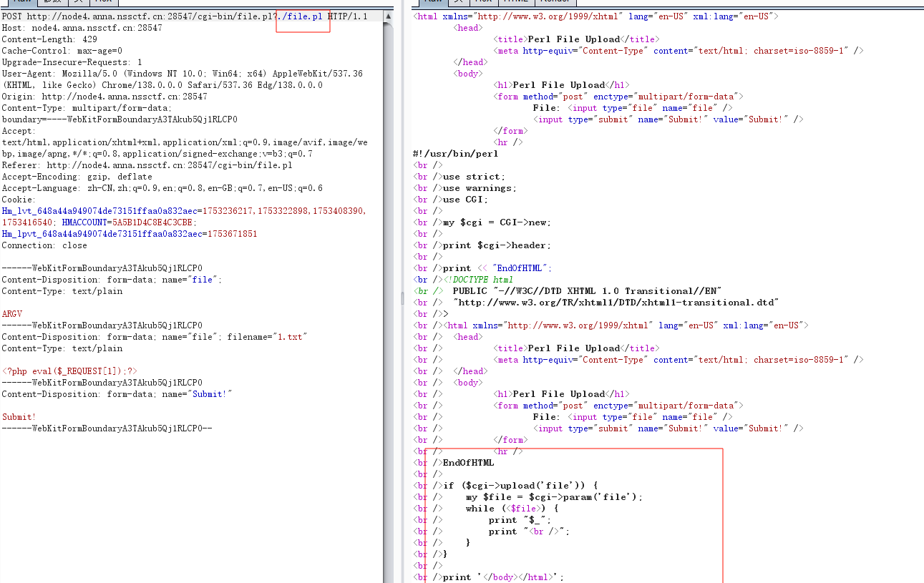This screenshot has width=924, height=583.
Task: Click the Origin header line
Action: coord(104,97)
